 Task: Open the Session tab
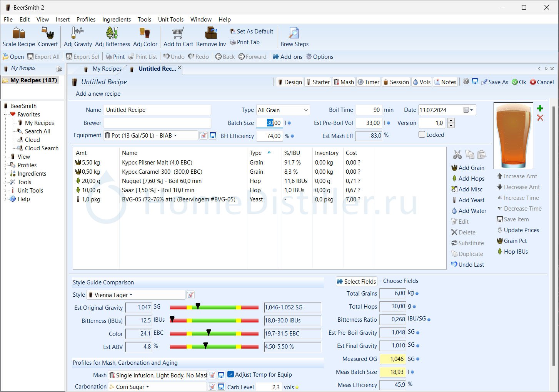(396, 82)
